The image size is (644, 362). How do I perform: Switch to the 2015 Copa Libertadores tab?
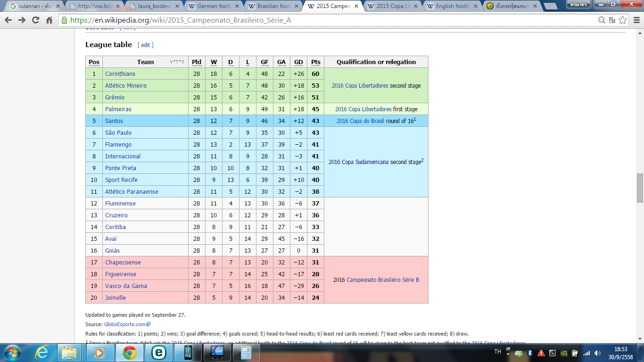click(x=392, y=6)
